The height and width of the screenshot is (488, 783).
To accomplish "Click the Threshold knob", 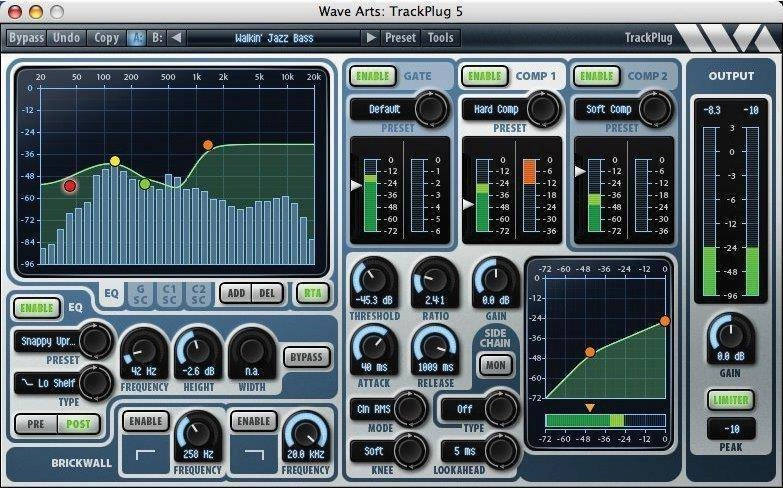I will point(374,280).
